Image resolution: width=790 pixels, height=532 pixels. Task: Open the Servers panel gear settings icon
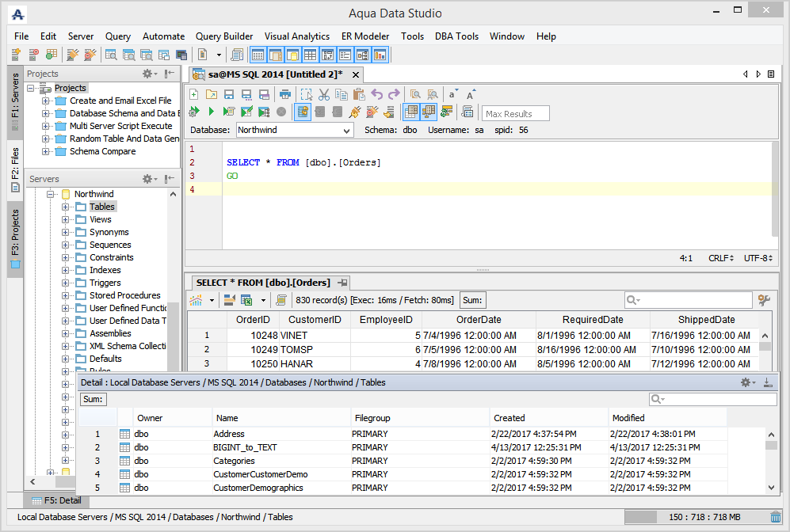[x=149, y=179]
